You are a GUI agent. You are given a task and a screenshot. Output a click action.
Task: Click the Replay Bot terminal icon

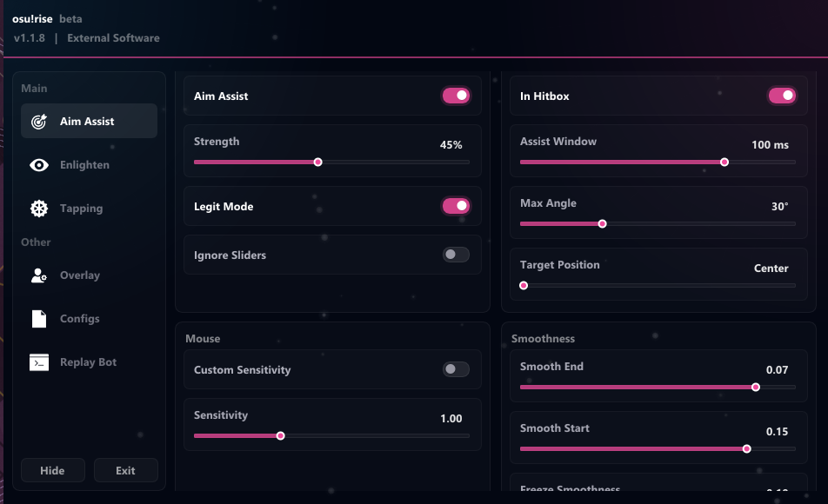(39, 362)
